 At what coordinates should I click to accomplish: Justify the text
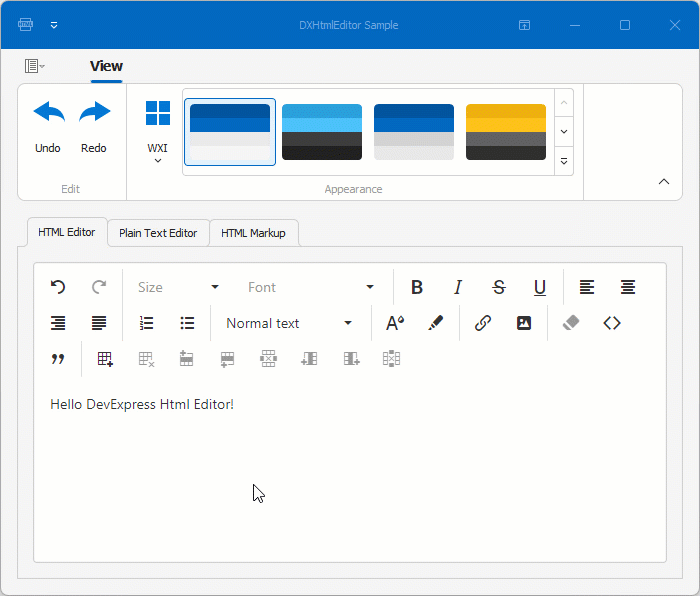[99, 323]
